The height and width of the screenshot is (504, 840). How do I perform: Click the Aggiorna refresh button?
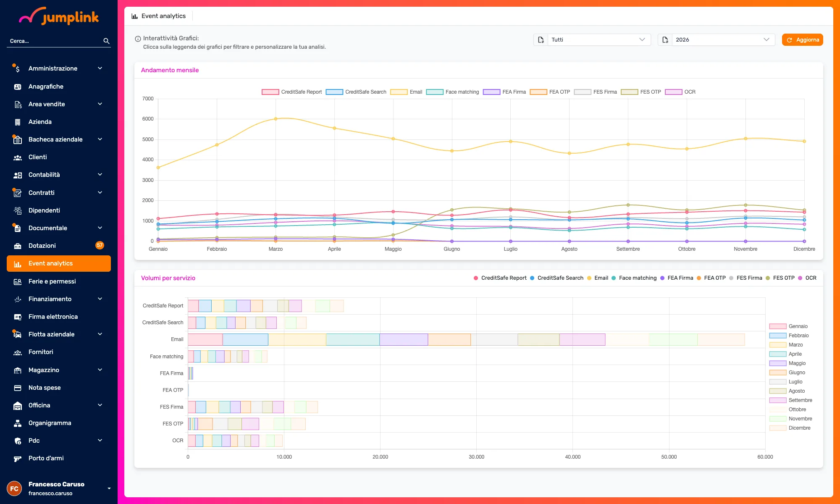pyautogui.click(x=802, y=40)
